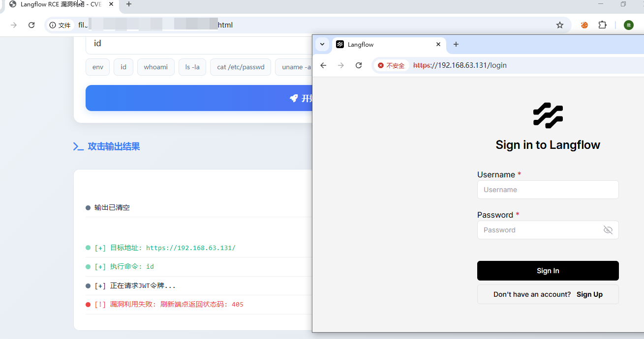
Task: Click the 目标地址 https://192.168.63.131/ log line
Action: pos(199,248)
